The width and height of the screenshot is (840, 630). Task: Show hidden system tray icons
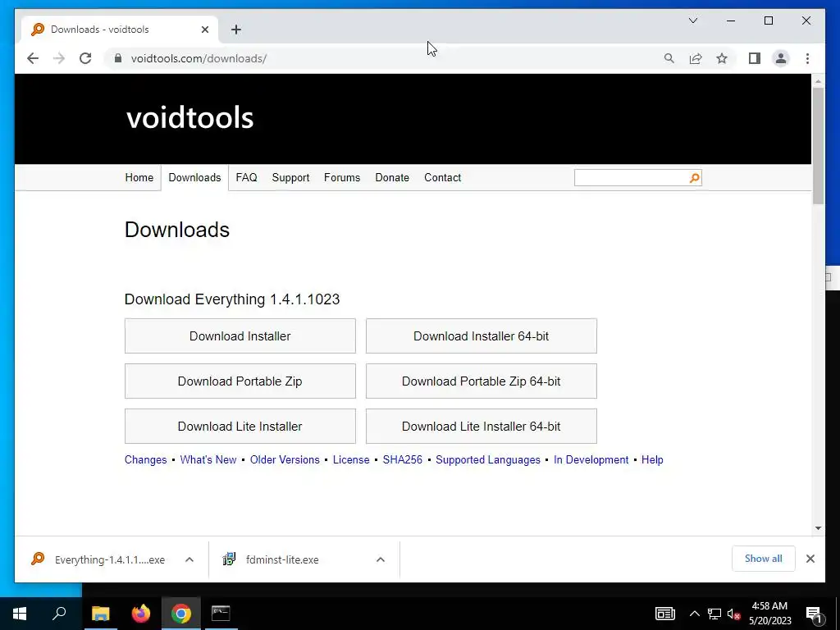[x=694, y=614]
